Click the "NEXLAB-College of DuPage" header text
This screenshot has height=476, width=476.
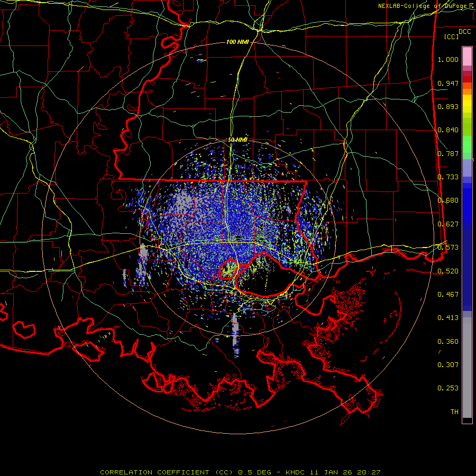422,6
